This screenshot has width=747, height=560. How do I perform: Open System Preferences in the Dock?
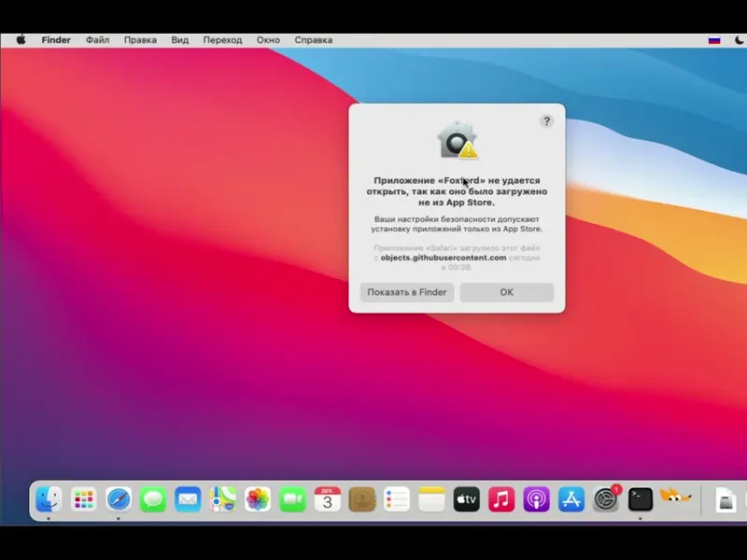pos(606,499)
